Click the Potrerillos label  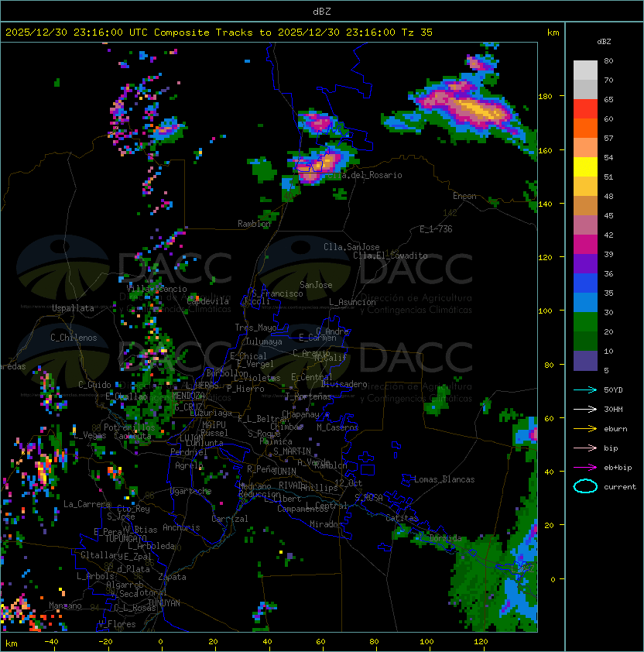pos(129,427)
